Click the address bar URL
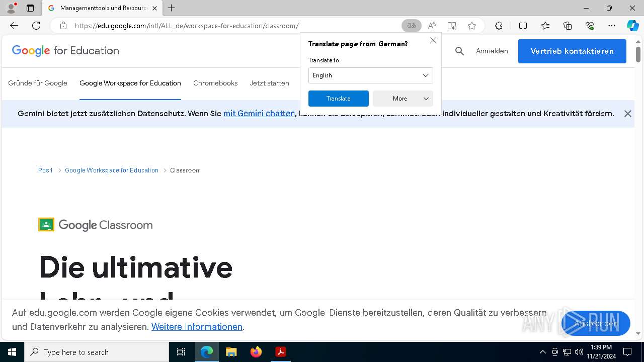Image resolution: width=644 pixels, height=362 pixels. click(187, 26)
